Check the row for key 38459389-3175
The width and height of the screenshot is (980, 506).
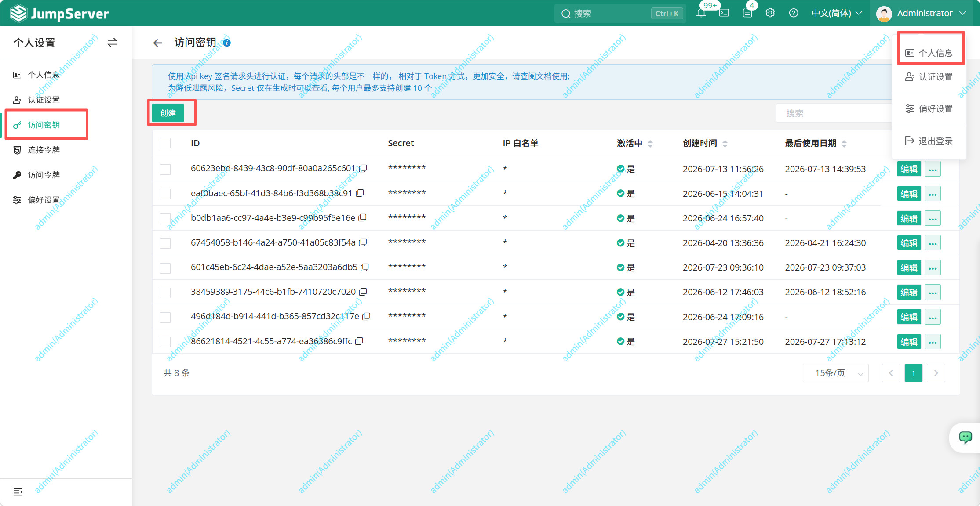pyautogui.click(x=165, y=292)
